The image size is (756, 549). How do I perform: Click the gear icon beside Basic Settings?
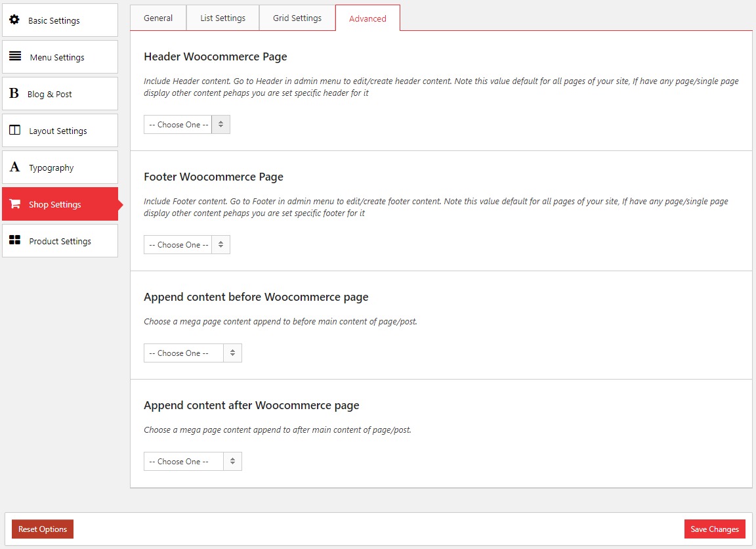pyautogui.click(x=14, y=20)
